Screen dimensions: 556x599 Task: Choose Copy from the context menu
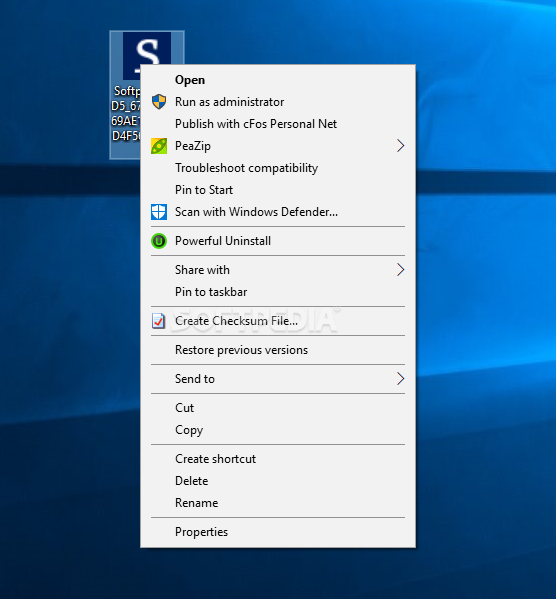coord(278,430)
